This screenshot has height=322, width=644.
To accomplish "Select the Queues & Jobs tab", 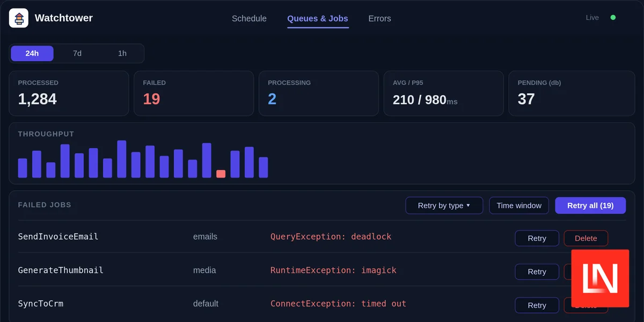I will 318,18.
